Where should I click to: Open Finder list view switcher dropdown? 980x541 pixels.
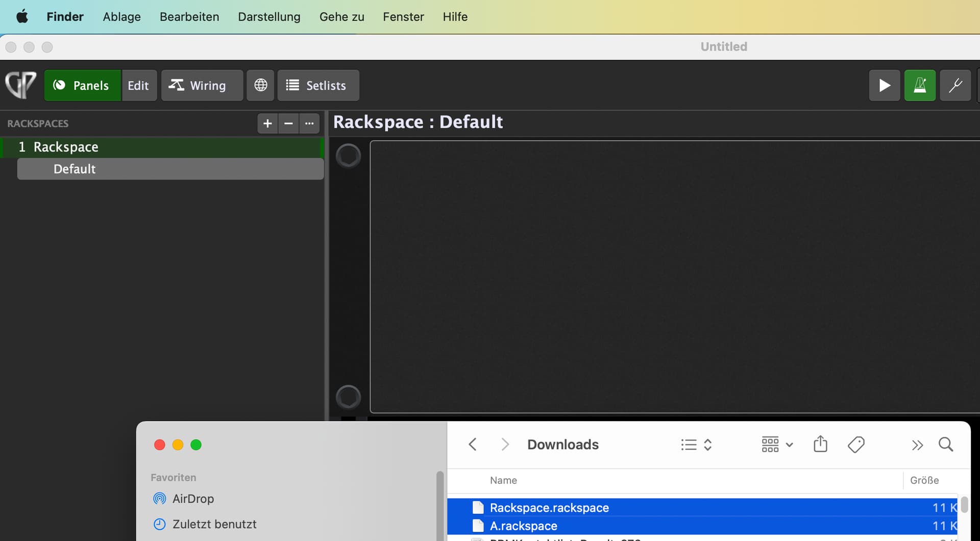click(696, 445)
